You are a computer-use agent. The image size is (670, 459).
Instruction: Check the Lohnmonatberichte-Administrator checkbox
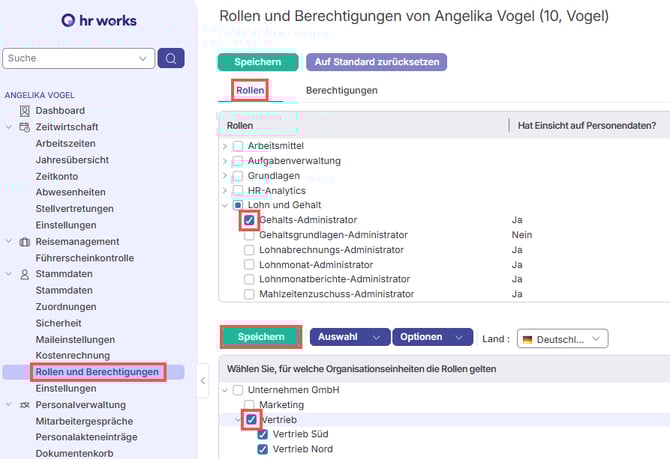click(x=249, y=279)
